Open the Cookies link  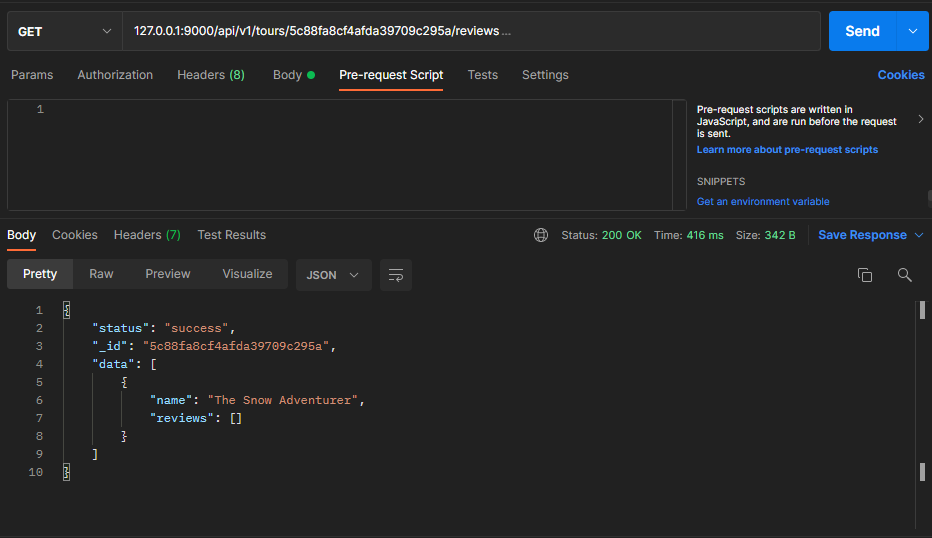click(900, 75)
